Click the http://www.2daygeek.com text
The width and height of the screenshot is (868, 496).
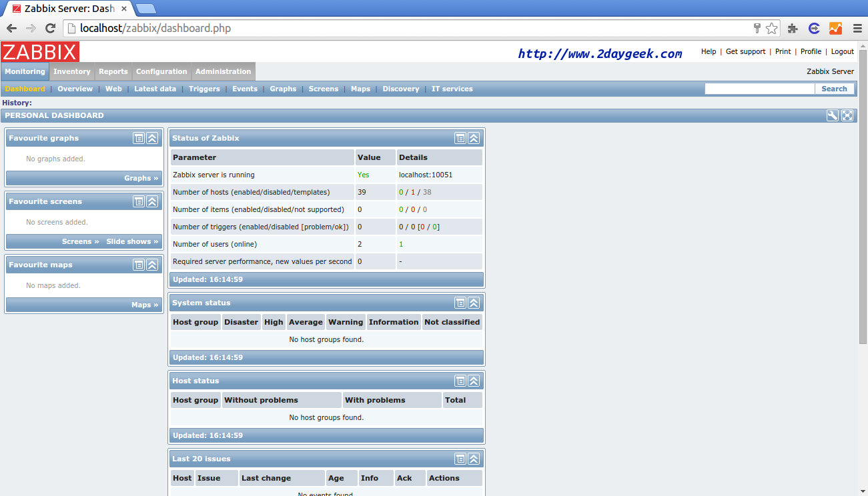[600, 54]
